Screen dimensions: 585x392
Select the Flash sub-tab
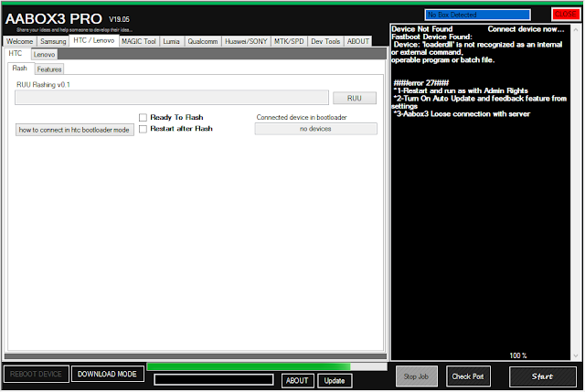click(20, 69)
